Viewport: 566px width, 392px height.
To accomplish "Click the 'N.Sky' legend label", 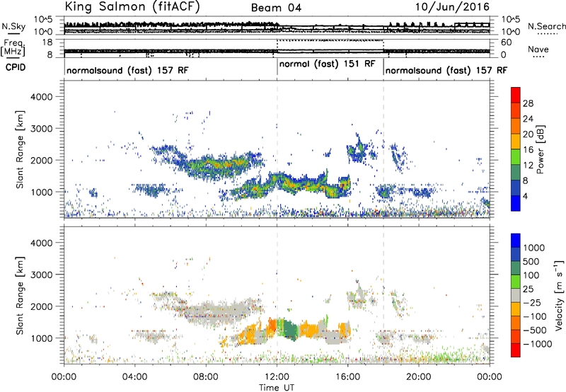I will pyautogui.click(x=13, y=26).
